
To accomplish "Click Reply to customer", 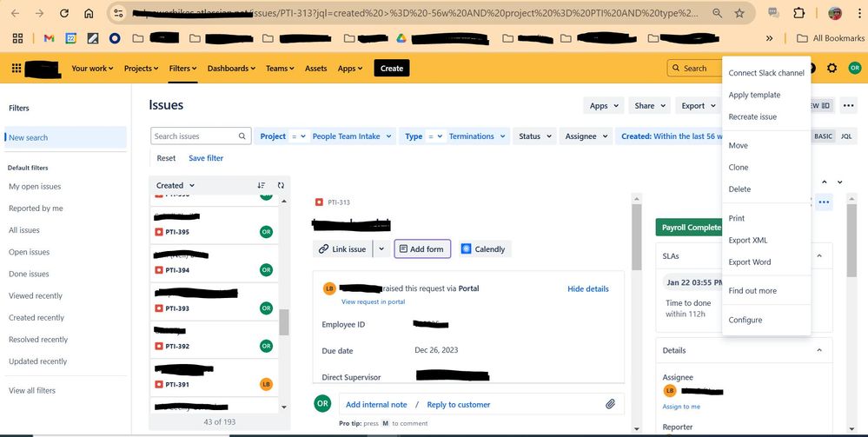I will pos(459,404).
